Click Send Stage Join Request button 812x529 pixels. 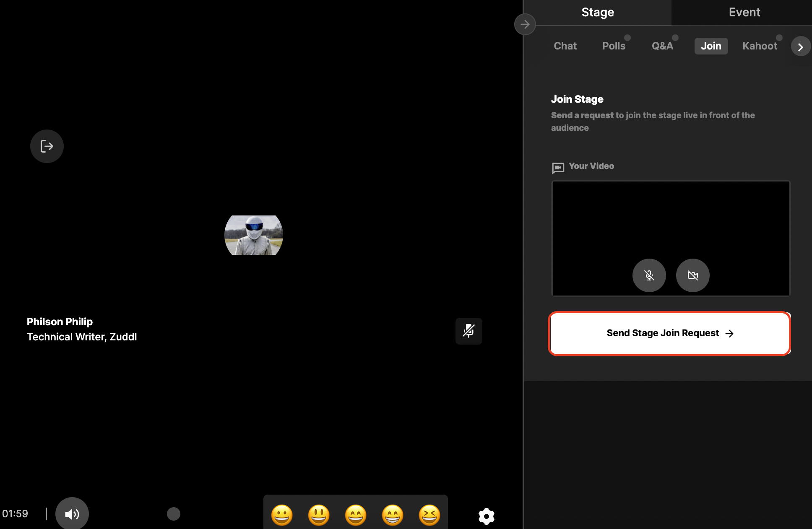[x=669, y=333]
